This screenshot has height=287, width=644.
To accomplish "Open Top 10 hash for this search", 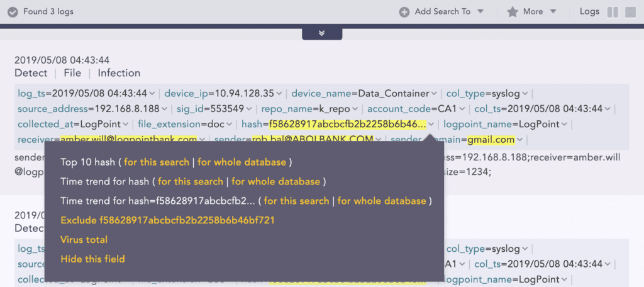I will 156,162.
